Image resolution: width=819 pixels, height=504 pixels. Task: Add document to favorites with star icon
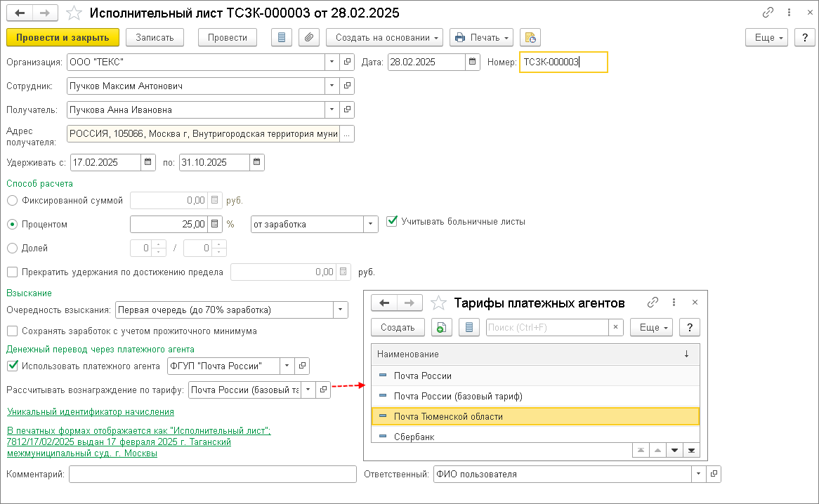point(74,13)
